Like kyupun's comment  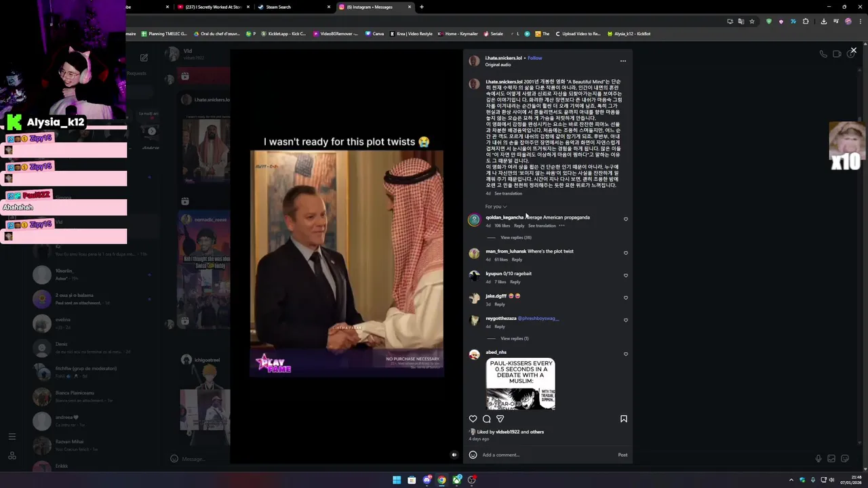click(x=626, y=275)
